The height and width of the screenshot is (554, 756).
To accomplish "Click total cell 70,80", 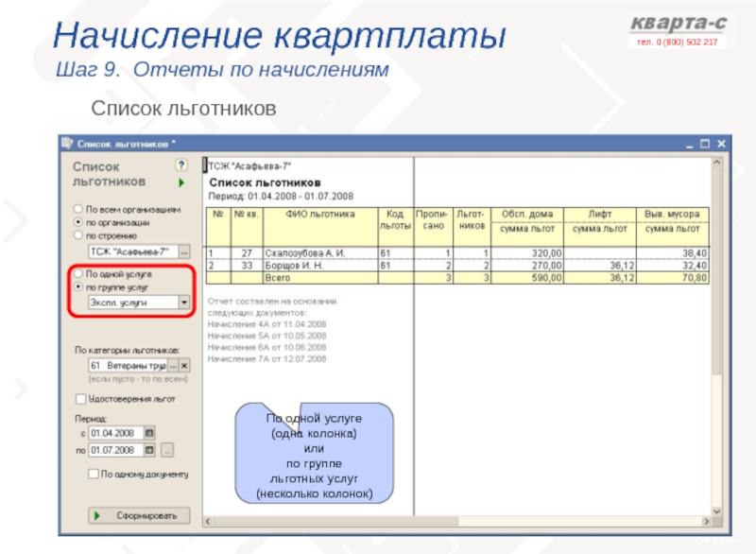I will [x=672, y=278].
